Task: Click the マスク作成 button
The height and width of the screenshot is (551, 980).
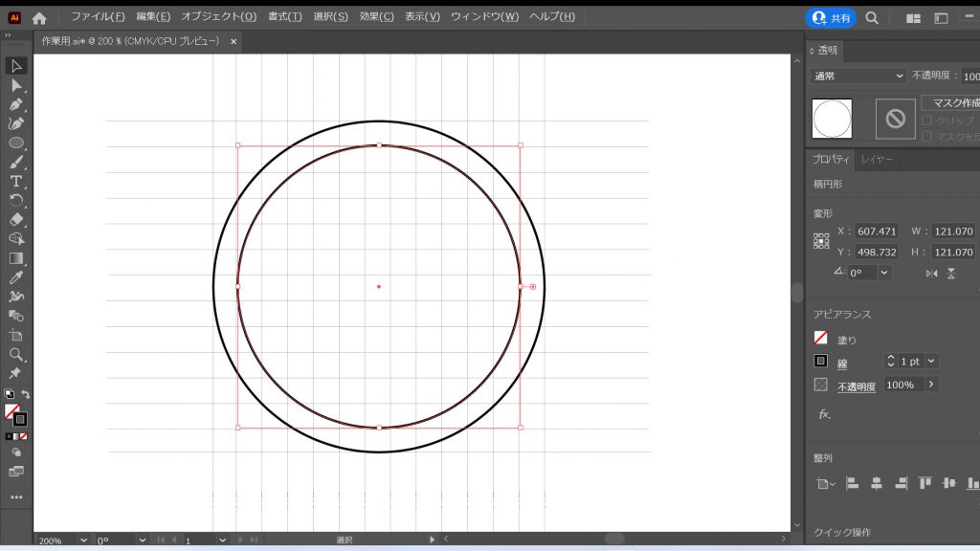Action: (952, 102)
